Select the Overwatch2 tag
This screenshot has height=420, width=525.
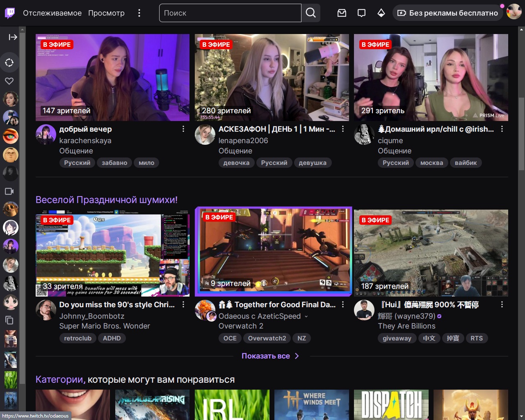pos(267,338)
